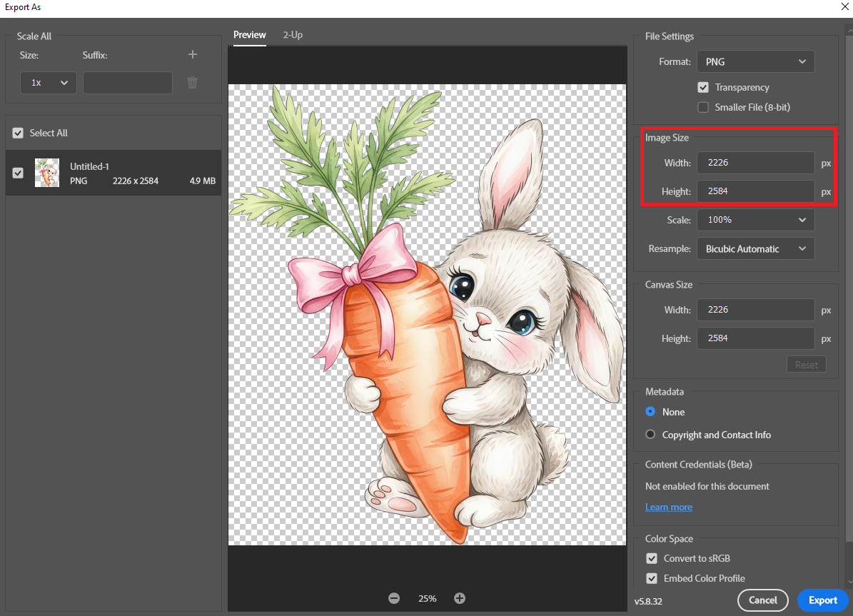Image resolution: width=853 pixels, height=616 pixels.
Task: Click the Export button
Action: tap(822, 600)
